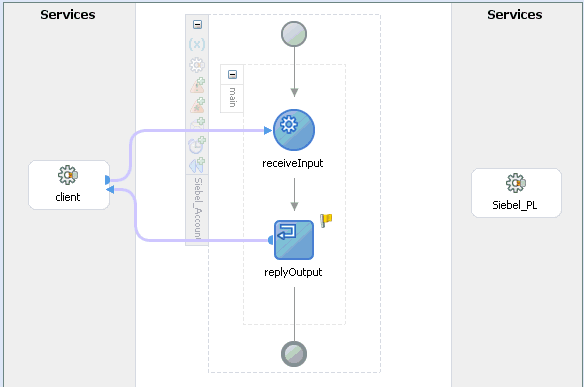This screenshot has height=387, width=584.
Task: Select the process start node circle
Action: (x=294, y=34)
